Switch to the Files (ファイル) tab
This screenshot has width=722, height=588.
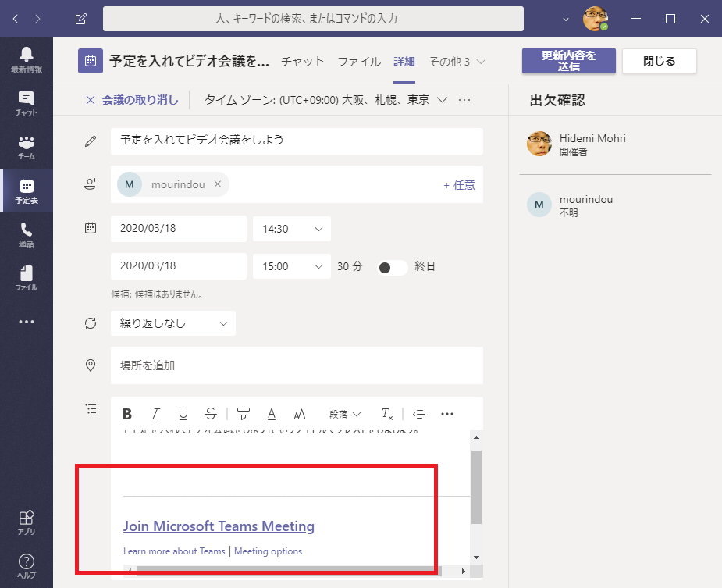coord(359,62)
